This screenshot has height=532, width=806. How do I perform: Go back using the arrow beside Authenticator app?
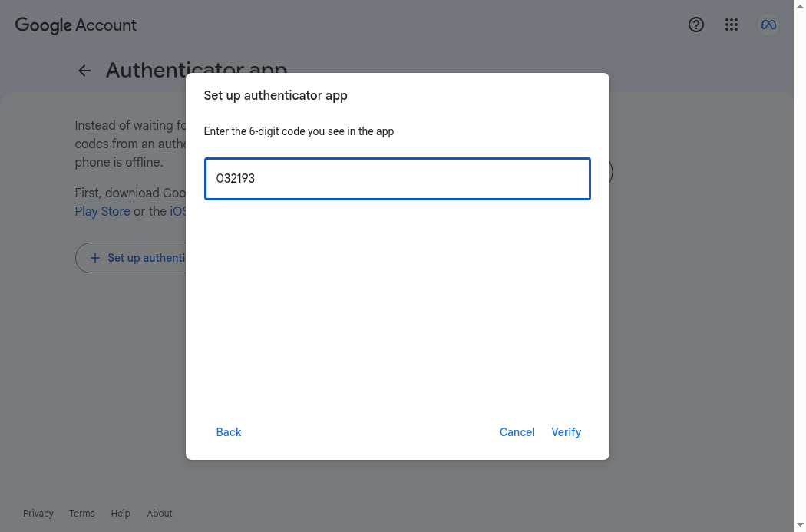coord(84,71)
